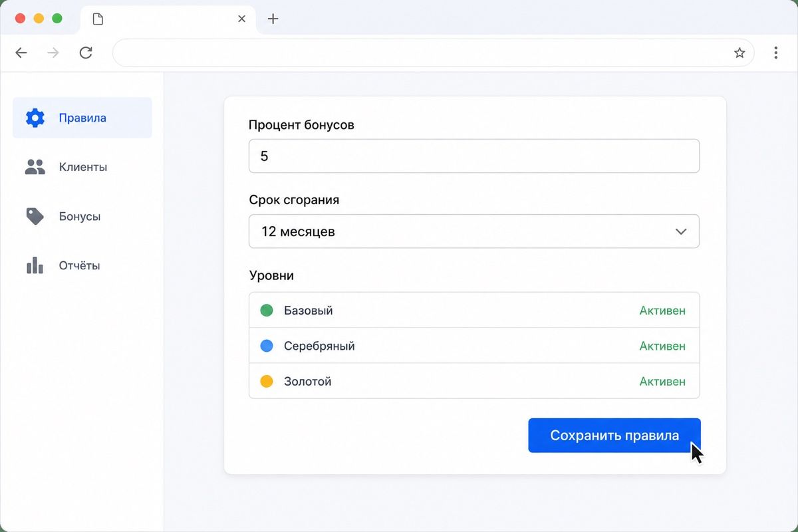Viewport: 798px width, 532px height.
Task: Click the browser address bar
Action: pyautogui.click(x=434, y=53)
